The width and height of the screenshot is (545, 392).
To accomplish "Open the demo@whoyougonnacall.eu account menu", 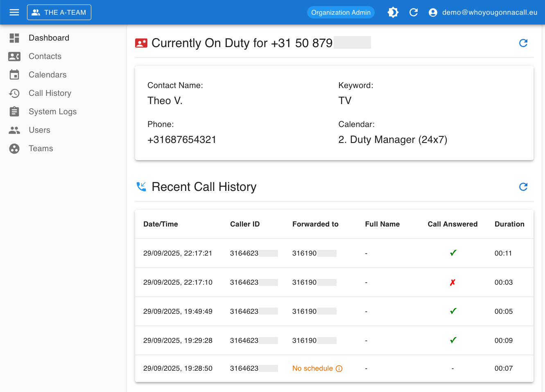I will pyautogui.click(x=489, y=12).
